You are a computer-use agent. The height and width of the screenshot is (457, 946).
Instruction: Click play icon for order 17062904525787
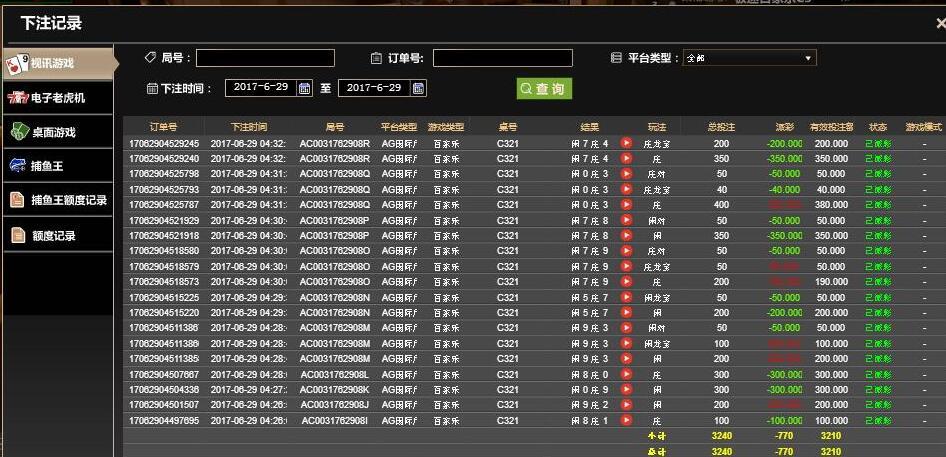pyautogui.click(x=626, y=205)
